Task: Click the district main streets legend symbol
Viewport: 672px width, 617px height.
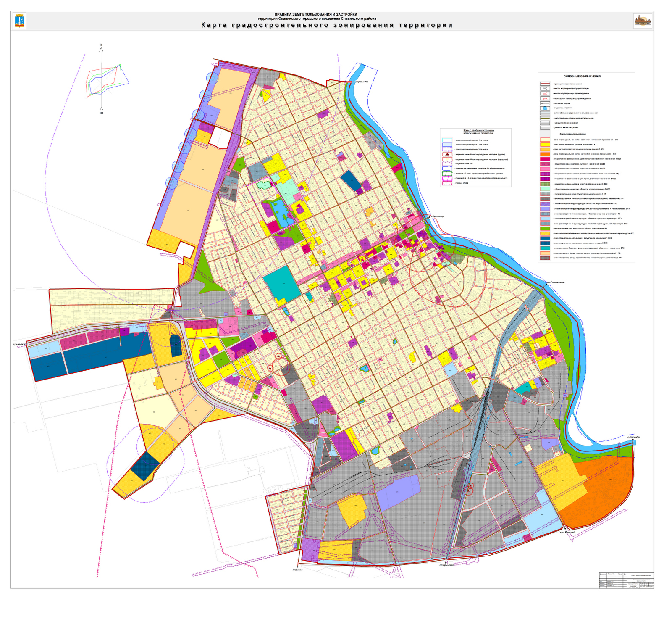Action: (x=545, y=118)
